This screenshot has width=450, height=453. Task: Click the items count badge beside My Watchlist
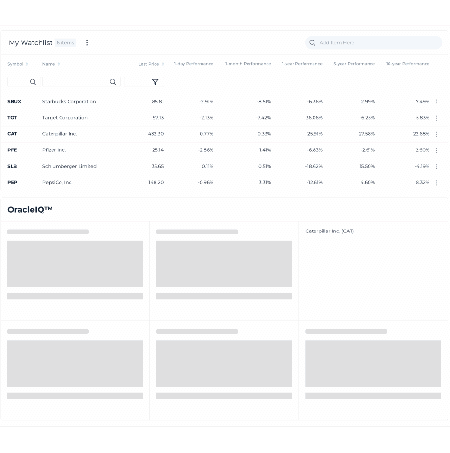65,43
